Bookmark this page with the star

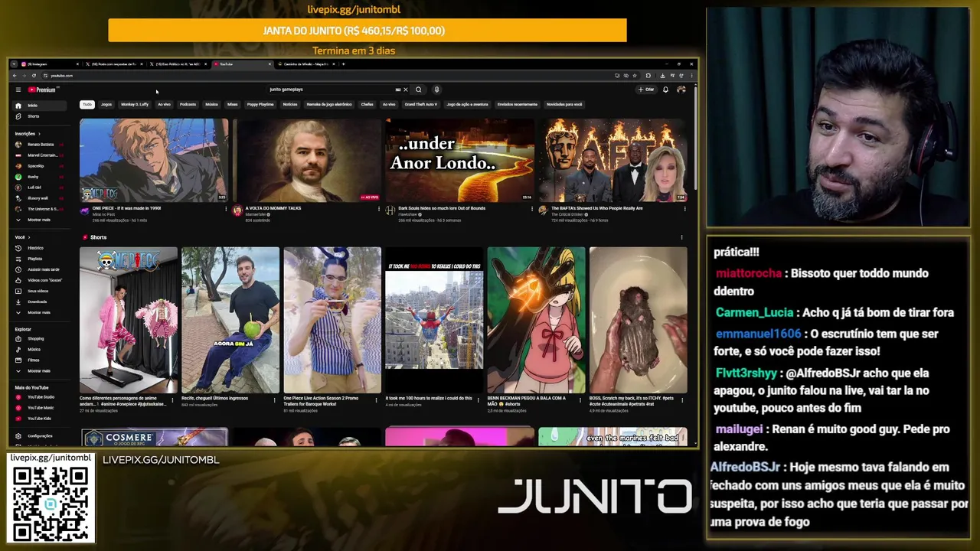pos(635,76)
